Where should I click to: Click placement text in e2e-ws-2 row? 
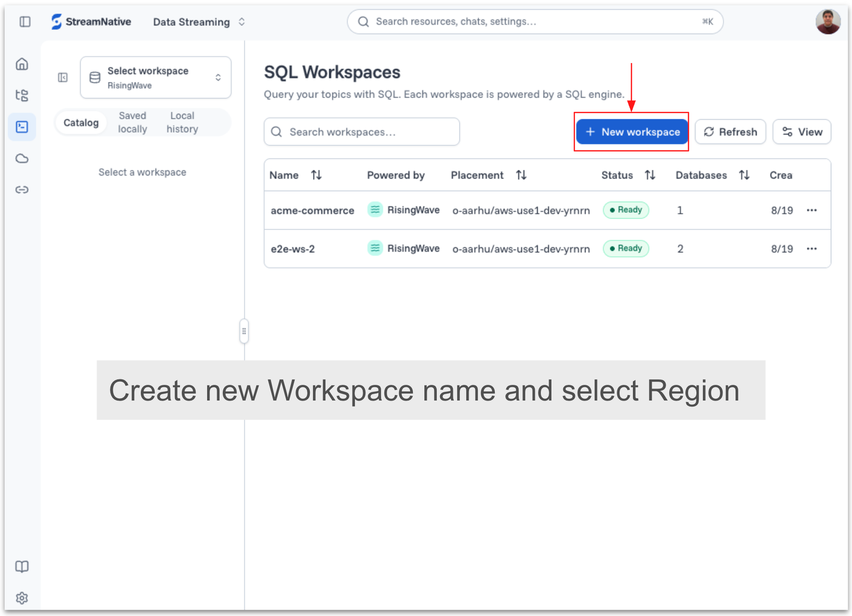pyautogui.click(x=521, y=249)
